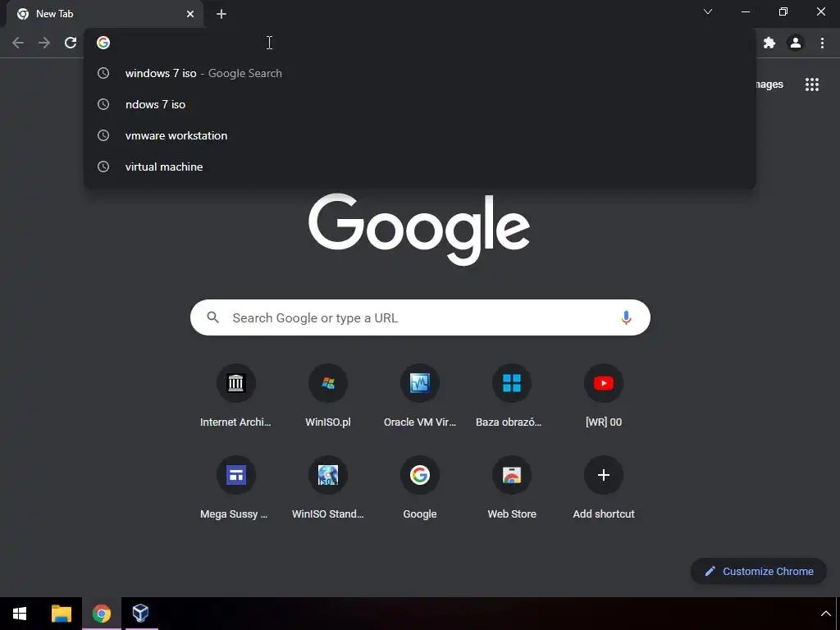This screenshot has width=840, height=630.
Task: Open the Oracle VM VirtualBox shortcut
Action: click(x=420, y=396)
